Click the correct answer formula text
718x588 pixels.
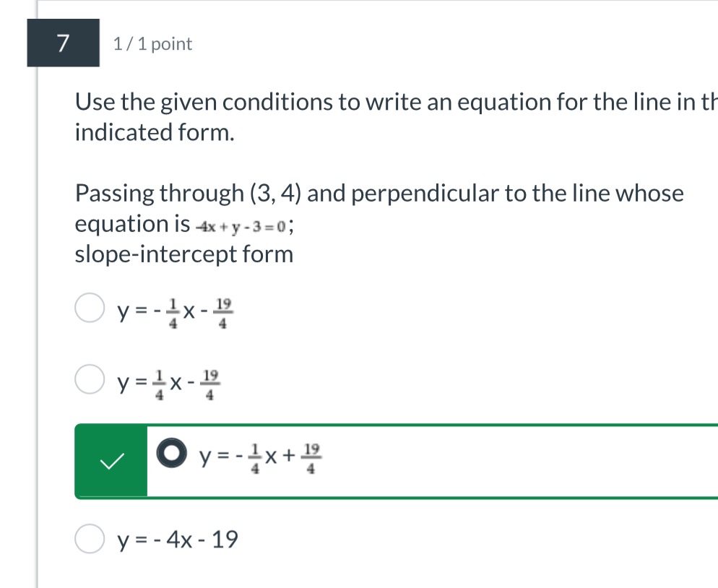coord(261,457)
